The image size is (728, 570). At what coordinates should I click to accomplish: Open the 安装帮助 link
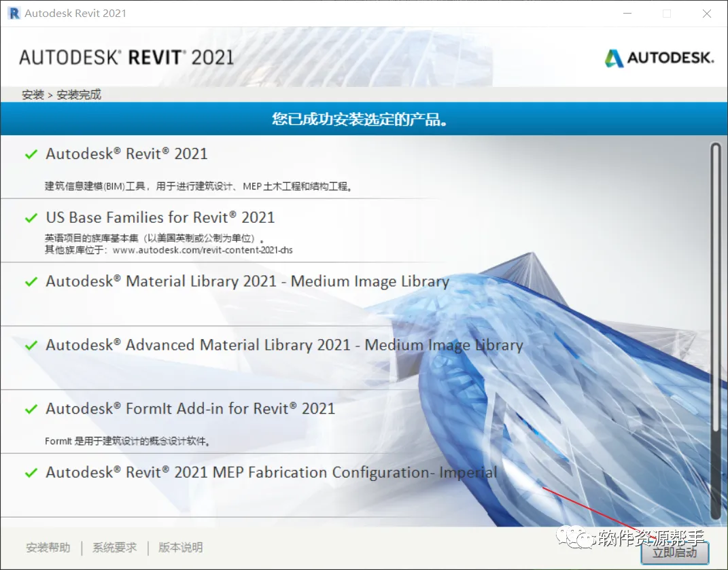coord(48,548)
